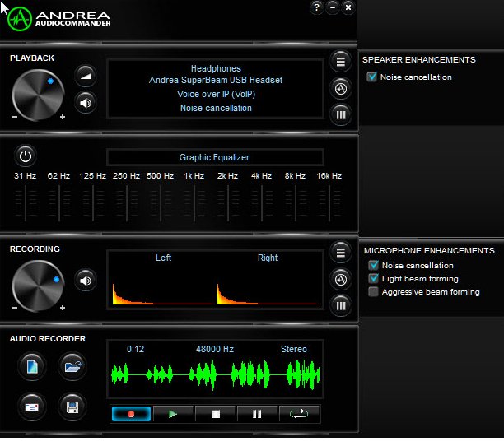Open the Recording device list menu icon
The image size is (504, 446).
coord(341,252)
